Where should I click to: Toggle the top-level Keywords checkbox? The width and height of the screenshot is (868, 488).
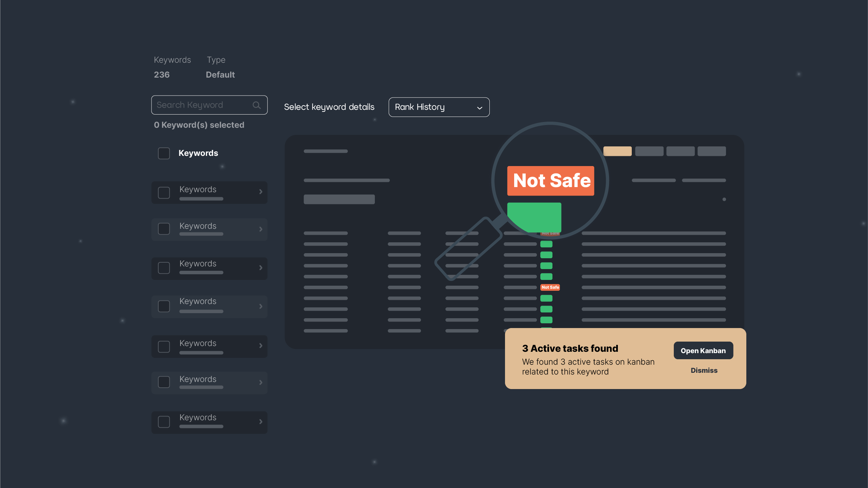tap(164, 153)
